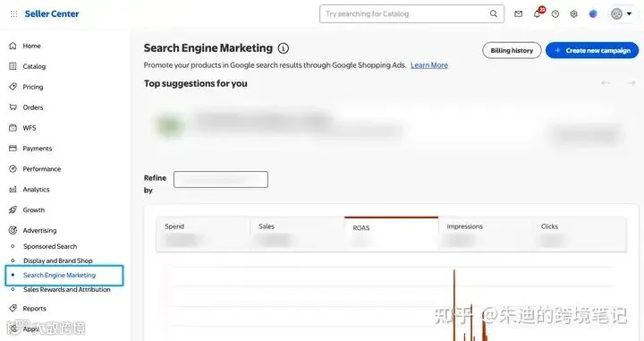Select the Impressions metric tab

pos(486,234)
